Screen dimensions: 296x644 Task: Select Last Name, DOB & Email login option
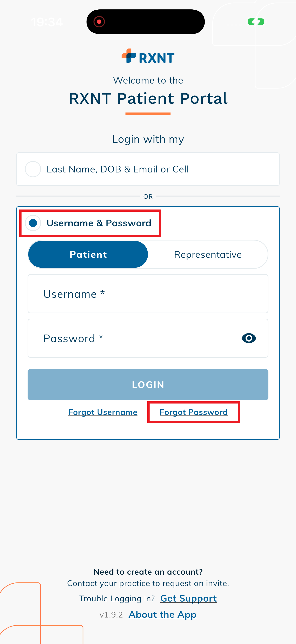[33, 169]
